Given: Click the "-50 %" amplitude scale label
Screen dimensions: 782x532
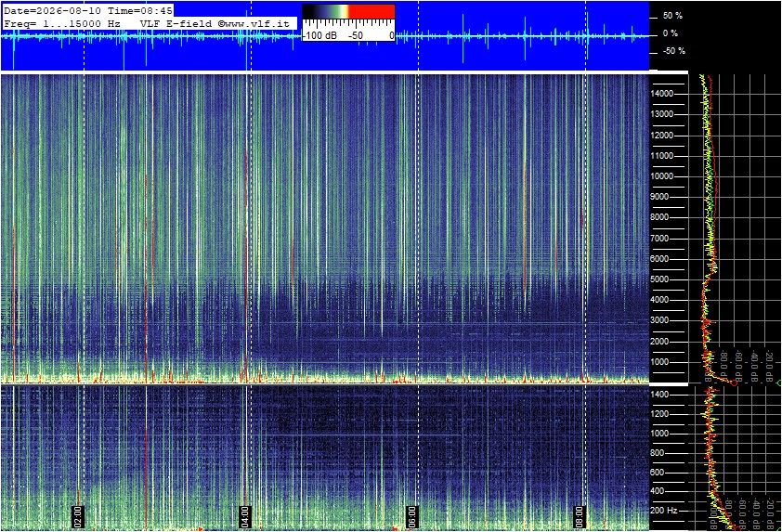Looking at the screenshot, I should tap(673, 51).
